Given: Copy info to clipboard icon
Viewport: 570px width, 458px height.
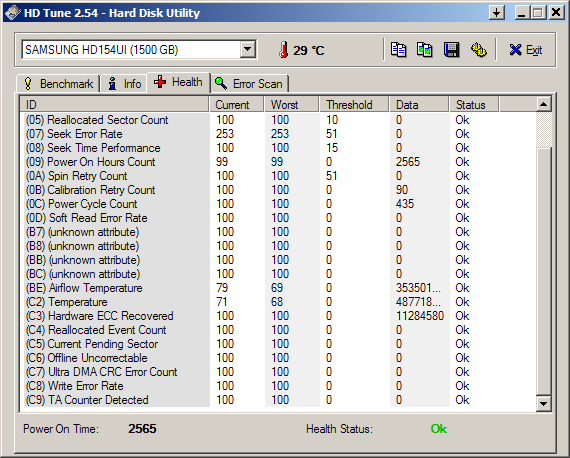Looking at the screenshot, I should click(398, 50).
